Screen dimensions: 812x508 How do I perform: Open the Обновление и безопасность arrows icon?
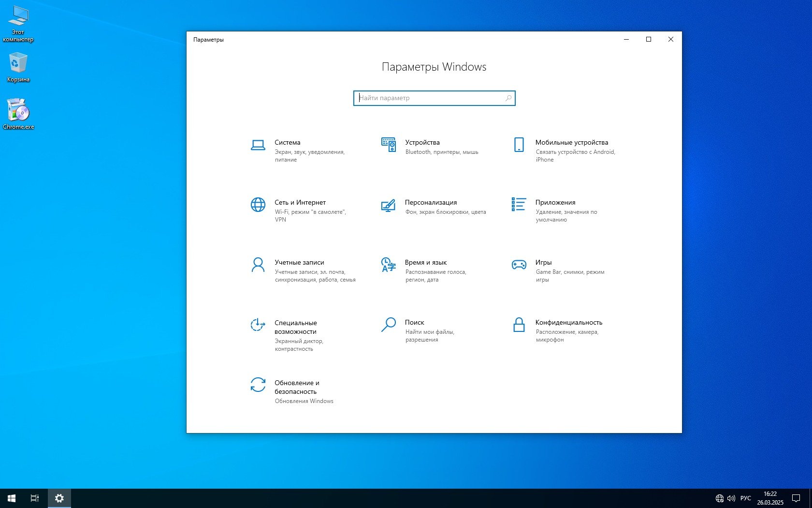point(258,385)
